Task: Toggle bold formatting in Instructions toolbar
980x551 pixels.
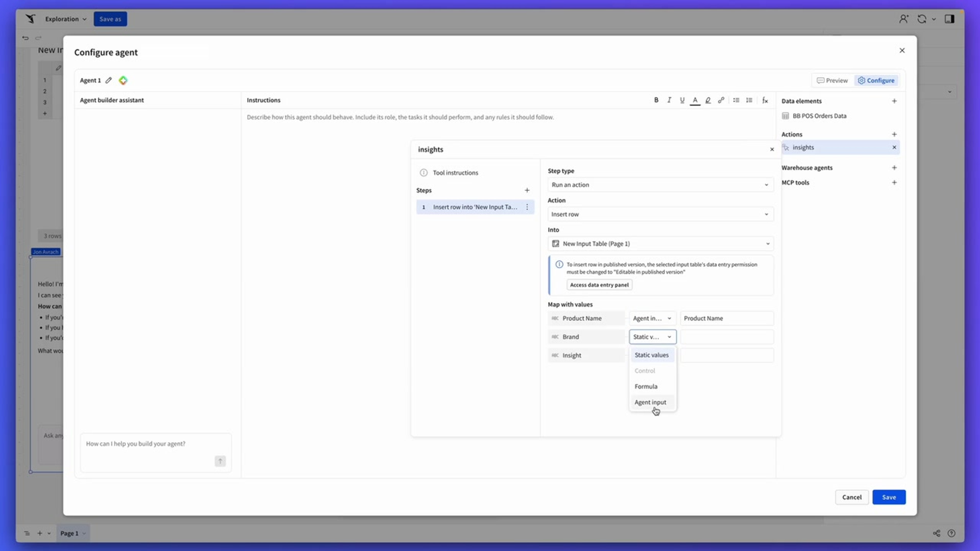Action: pyautogui.click(x=656, y=100)
